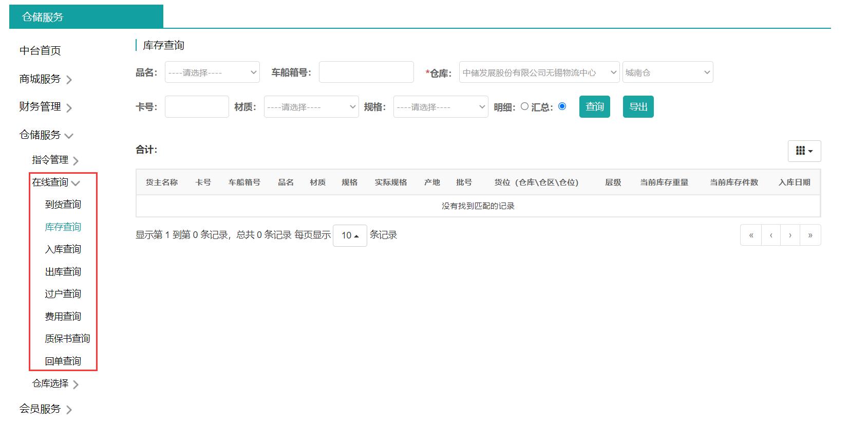Go to next page of results

790,235
